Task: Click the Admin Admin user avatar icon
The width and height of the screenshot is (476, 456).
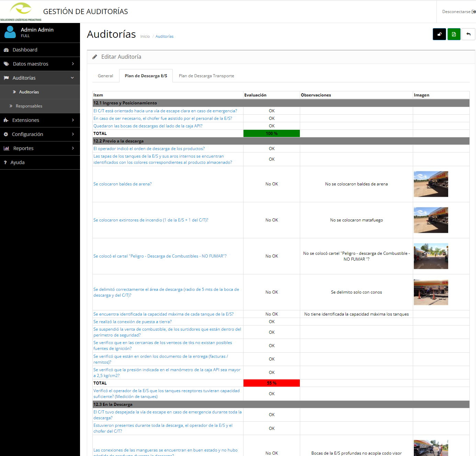Action: pyautogui.click(x=10, y=32)
